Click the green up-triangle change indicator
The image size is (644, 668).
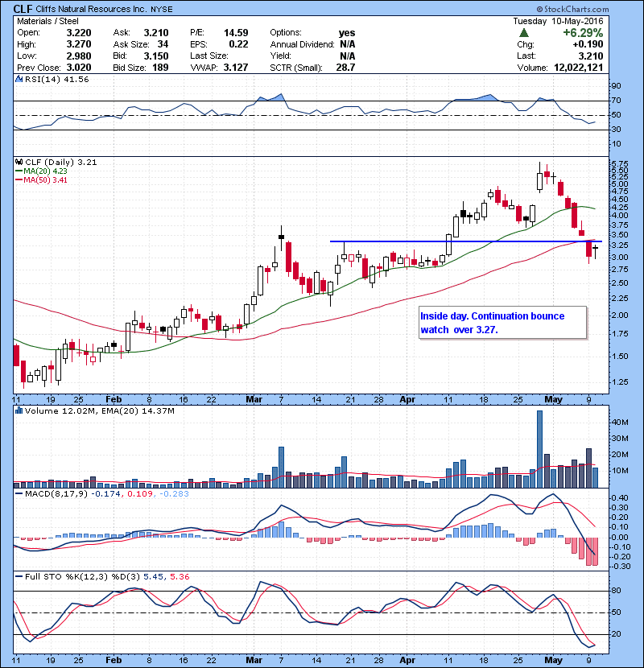524,33
